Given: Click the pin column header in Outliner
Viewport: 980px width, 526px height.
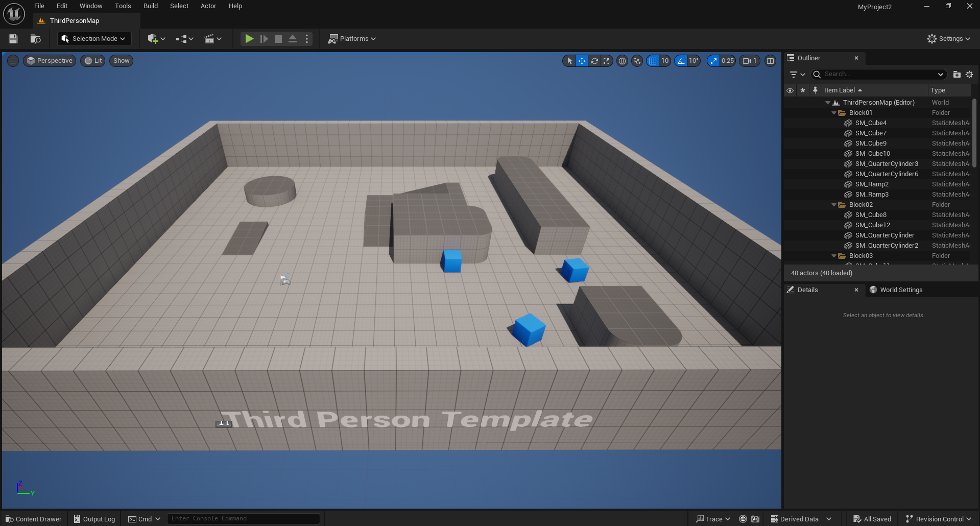Looking at the screenshot, I should [x=815, y=90].
